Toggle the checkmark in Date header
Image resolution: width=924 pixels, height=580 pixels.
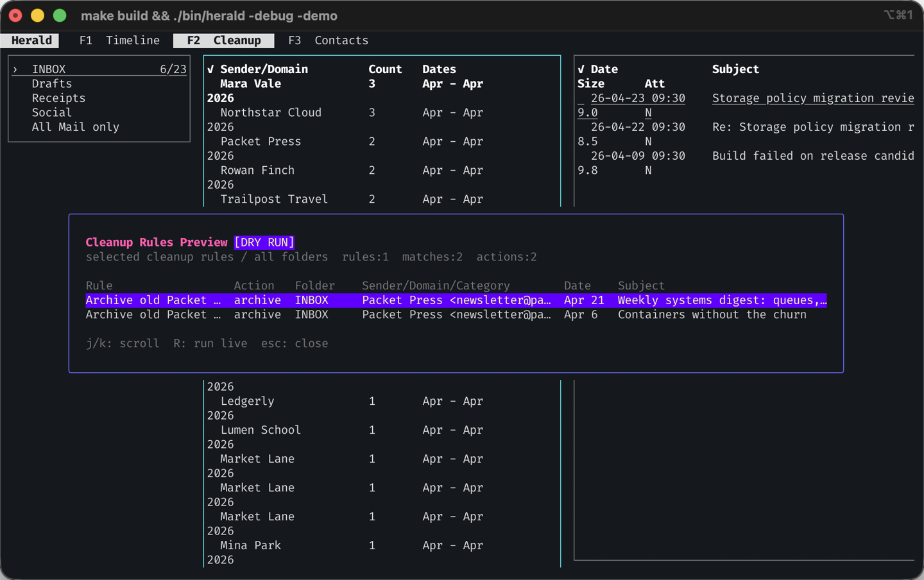click(x=581, y=69)
